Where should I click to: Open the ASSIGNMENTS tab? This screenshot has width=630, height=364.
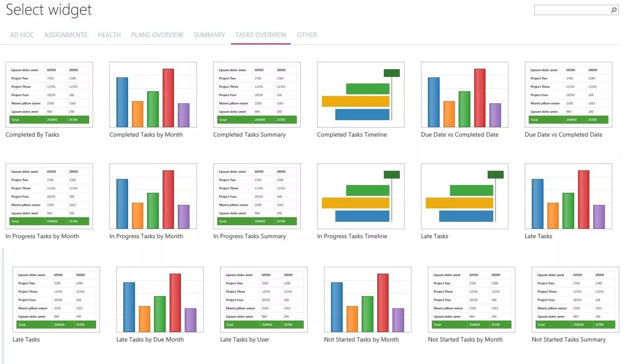(x=65, y=35)
